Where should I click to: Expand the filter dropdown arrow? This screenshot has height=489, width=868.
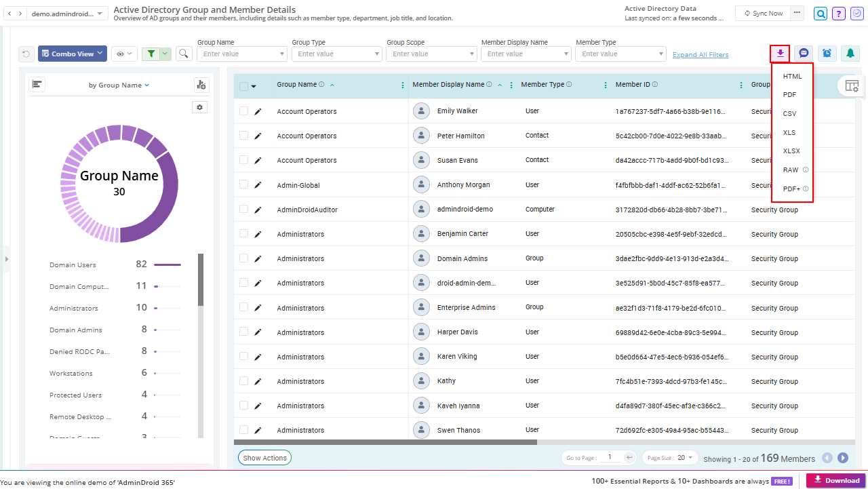tap(165, 54)
